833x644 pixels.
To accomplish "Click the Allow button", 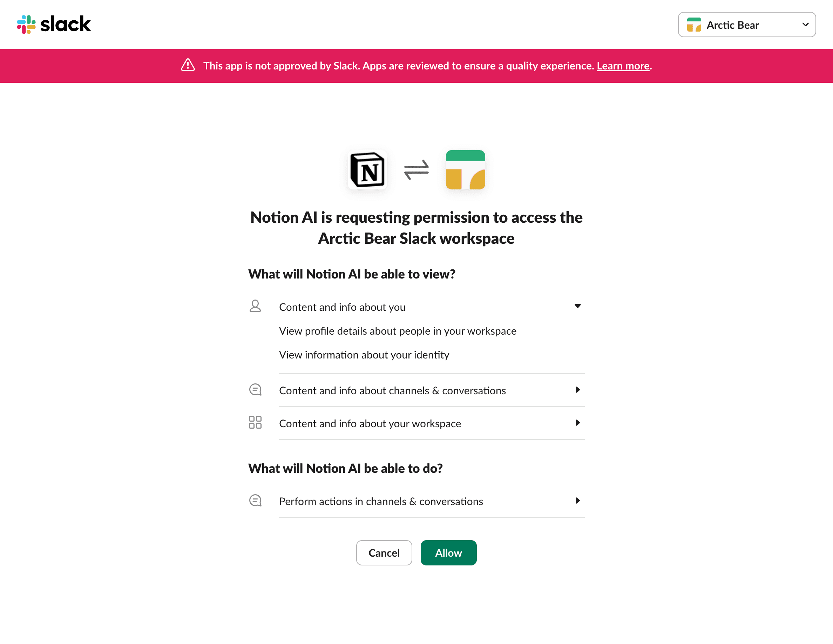I will click(x=448, y=552).
